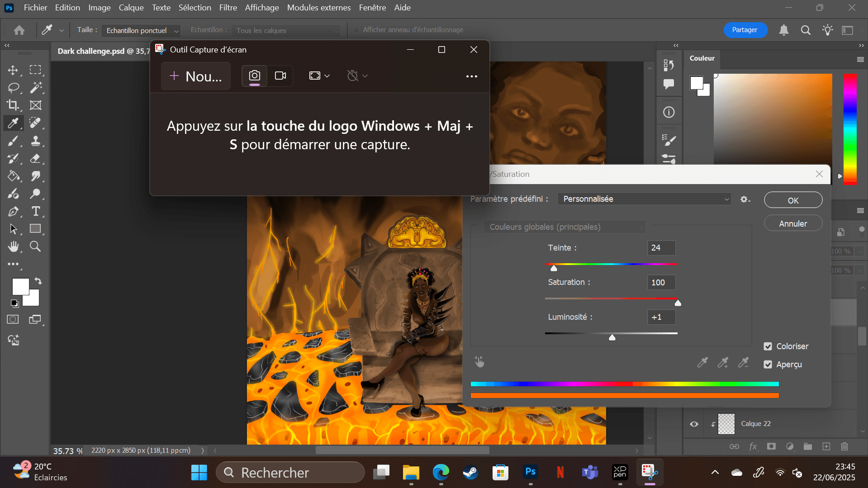
Task: Open Steam from the taskbar
Action: (x=470, y=473)
